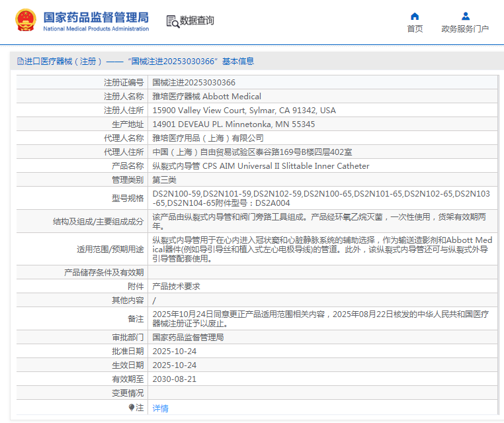Open the 政务服务门户 text link

point(465,29)
